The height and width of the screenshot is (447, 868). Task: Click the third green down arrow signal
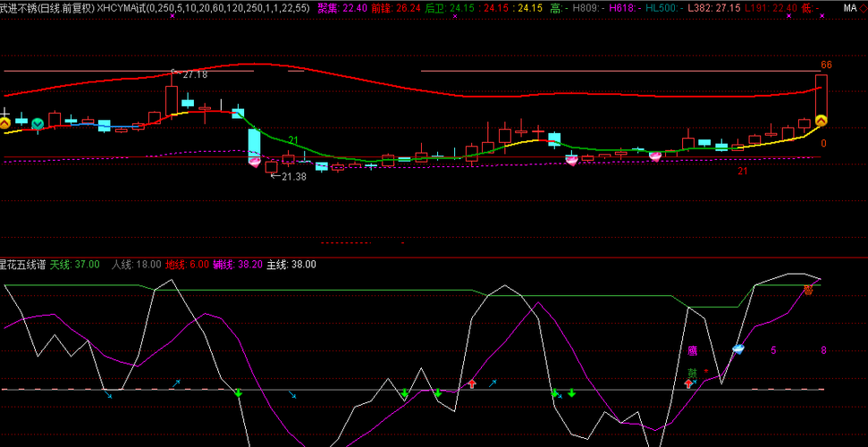point(437,393)
